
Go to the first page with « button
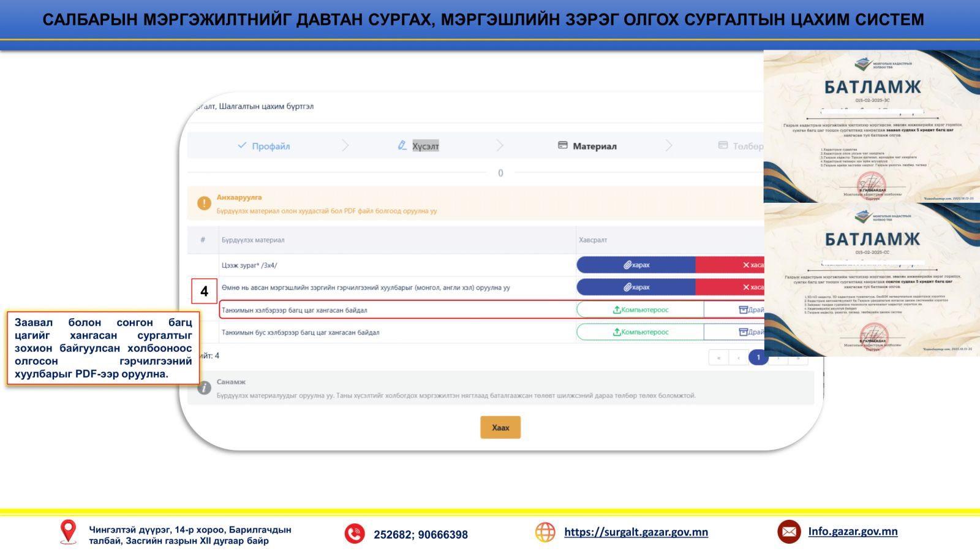(718, 357)
